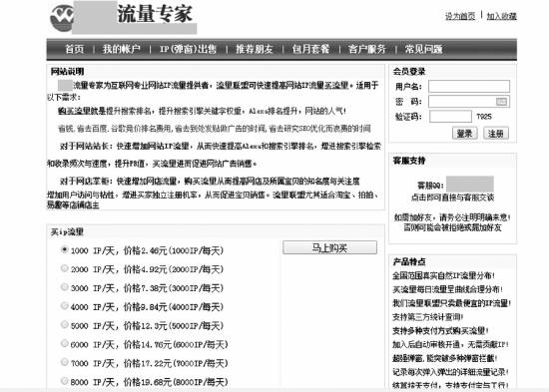Viewport: 549px width, 392px height.
Task: Click the text 支持第三方统计查询
Action: (x=427, y=317)
